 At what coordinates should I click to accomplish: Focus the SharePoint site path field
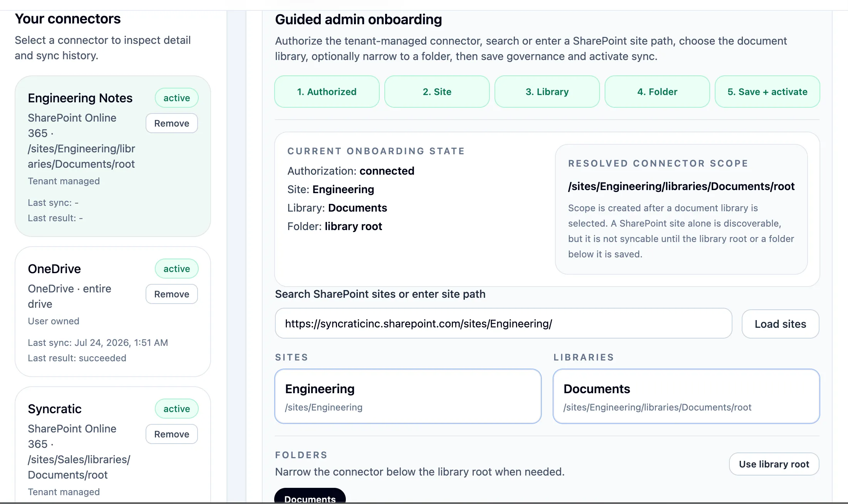coord(503,324)
